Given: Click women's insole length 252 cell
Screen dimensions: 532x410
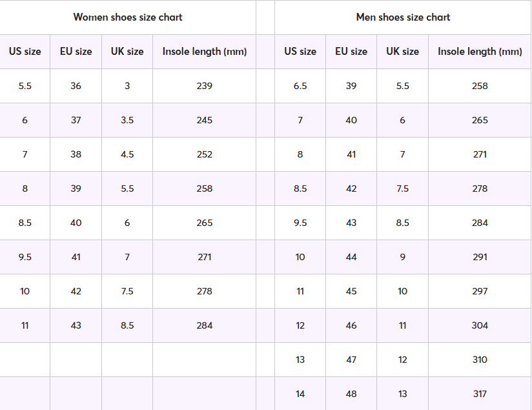Looking at the screenshot, I should pyautogui.click(x=205, y=154).
